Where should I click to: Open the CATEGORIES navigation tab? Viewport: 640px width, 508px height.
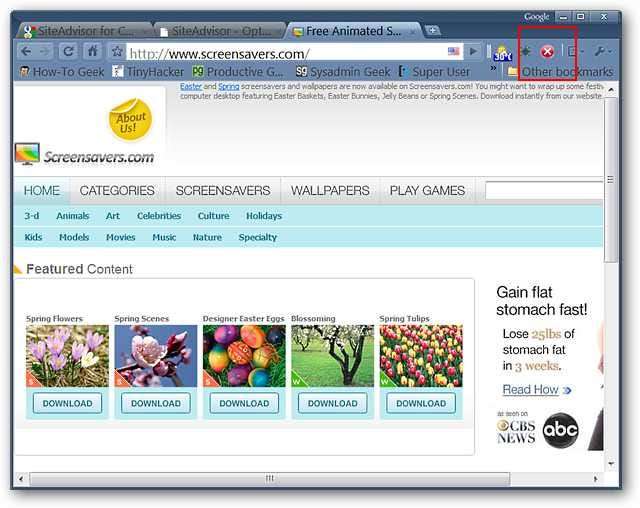tap(117, 191)
